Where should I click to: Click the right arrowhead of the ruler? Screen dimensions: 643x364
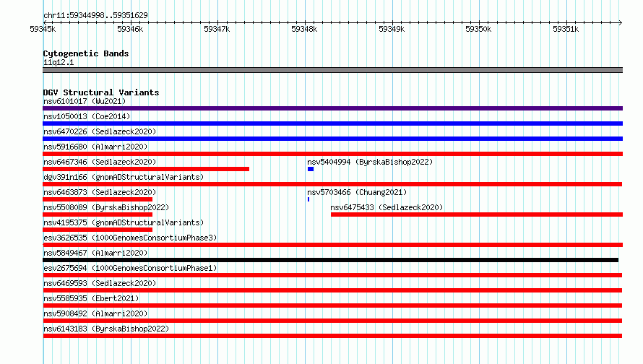tap(621, 22)
